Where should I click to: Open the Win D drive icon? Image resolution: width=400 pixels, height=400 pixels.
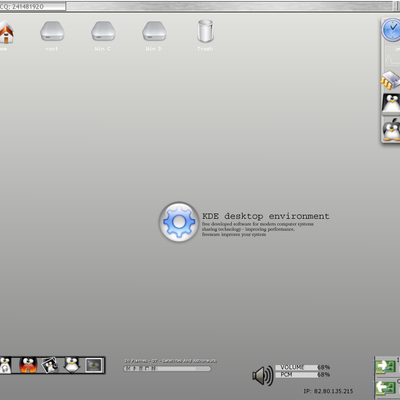pos(154,31)
